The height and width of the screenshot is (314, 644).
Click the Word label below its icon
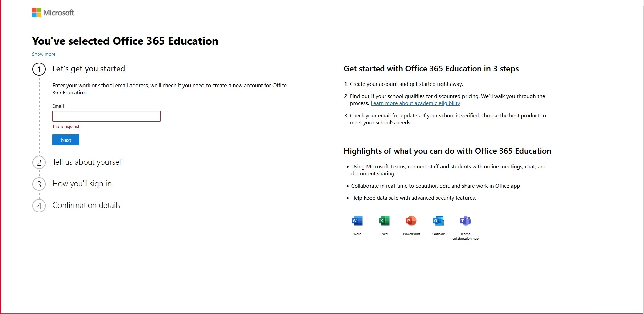(x=357, y=234)
